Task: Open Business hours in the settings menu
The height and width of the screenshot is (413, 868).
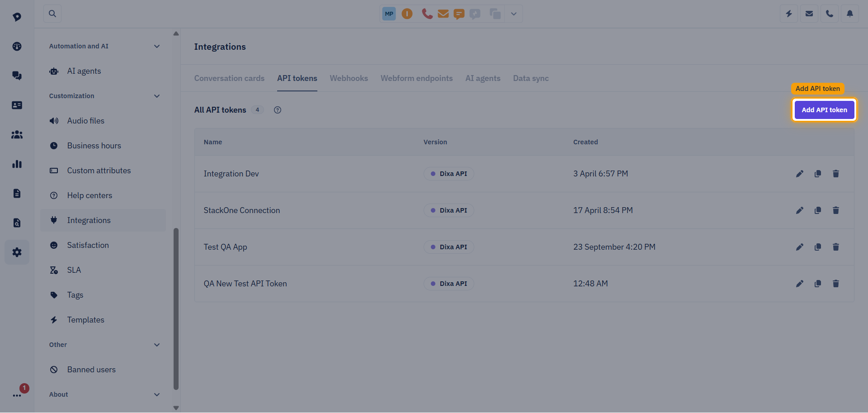Action: pyautogui.click(x=103, y=146)
